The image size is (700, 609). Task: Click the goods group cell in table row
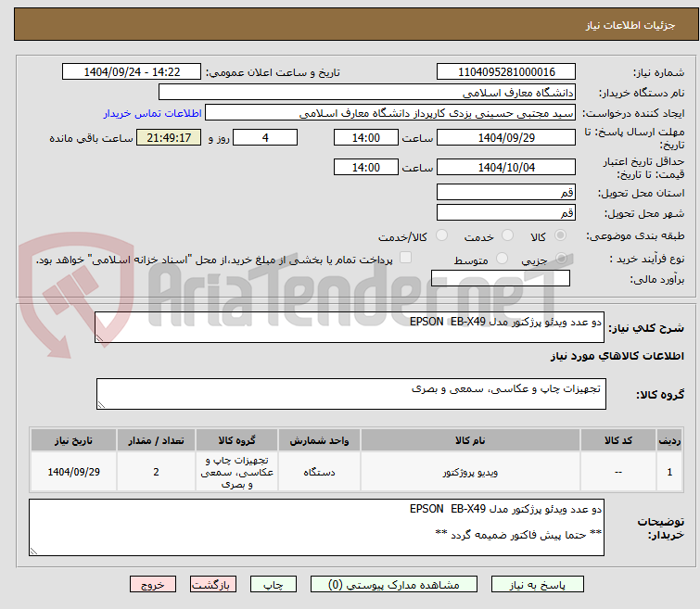(x=236, y=472)
